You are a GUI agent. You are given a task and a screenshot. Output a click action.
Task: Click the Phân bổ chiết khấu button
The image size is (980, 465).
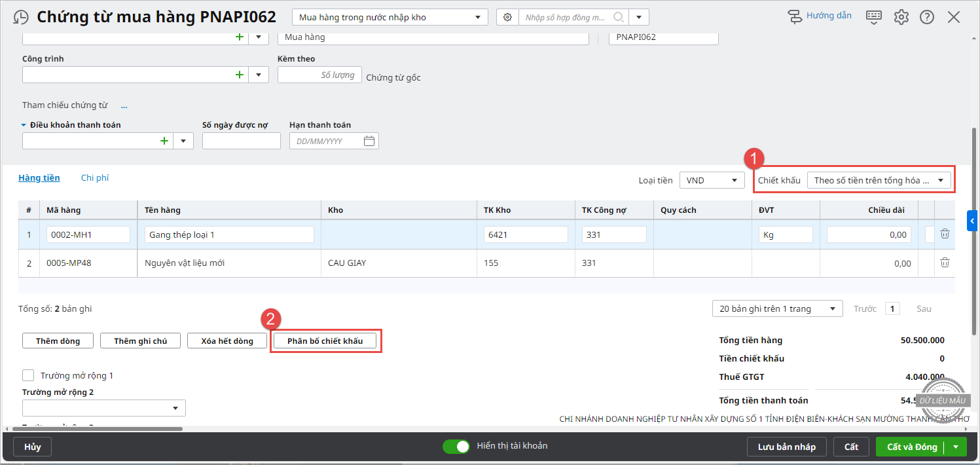point(325,341)
